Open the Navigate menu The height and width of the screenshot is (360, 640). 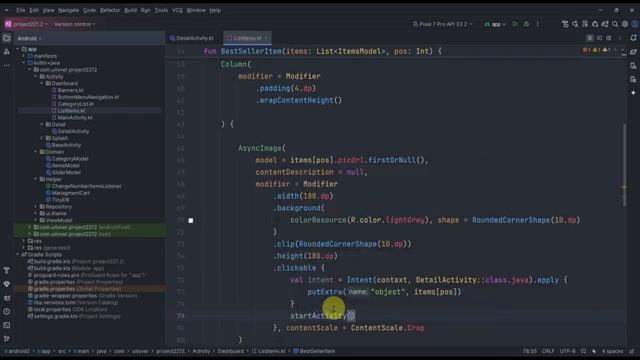tap(68, 10)
